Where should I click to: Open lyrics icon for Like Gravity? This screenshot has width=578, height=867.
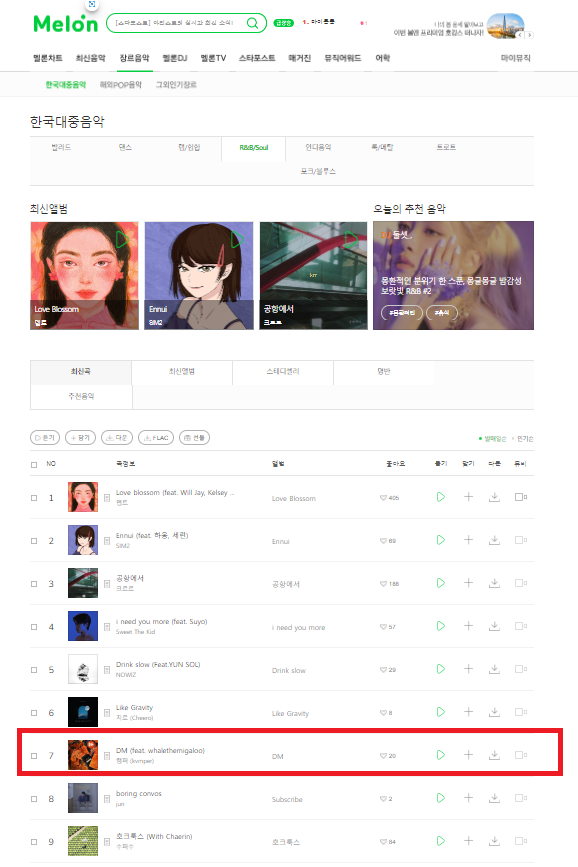[x=107, y=713]
